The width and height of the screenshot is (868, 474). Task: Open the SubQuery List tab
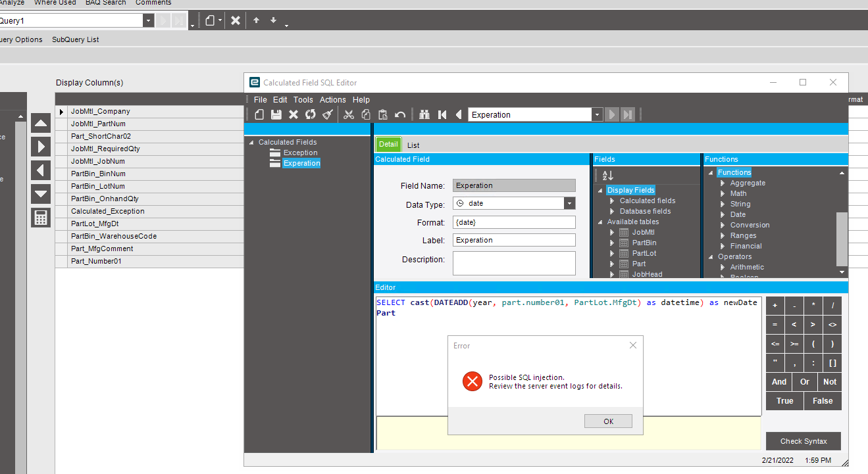(x=76, y=39)
